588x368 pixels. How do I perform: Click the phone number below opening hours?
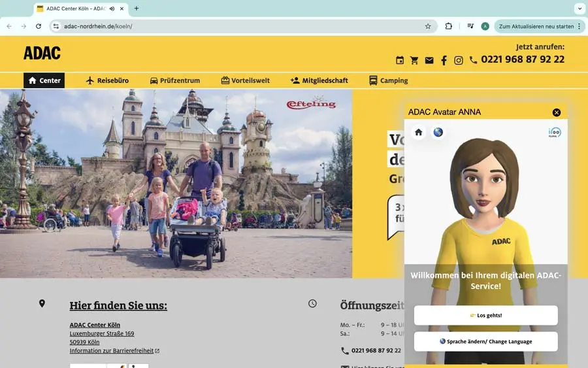[376, 350]
